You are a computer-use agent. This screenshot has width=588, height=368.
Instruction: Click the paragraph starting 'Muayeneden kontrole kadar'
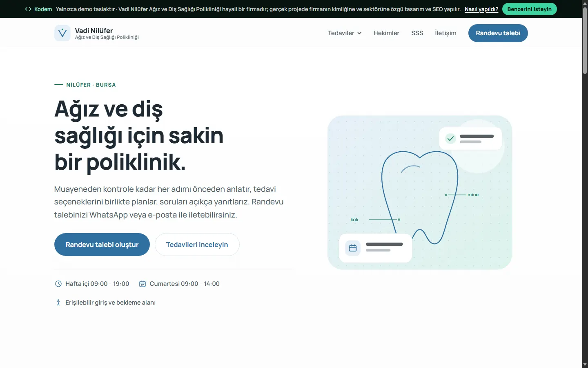click(169, 202)
